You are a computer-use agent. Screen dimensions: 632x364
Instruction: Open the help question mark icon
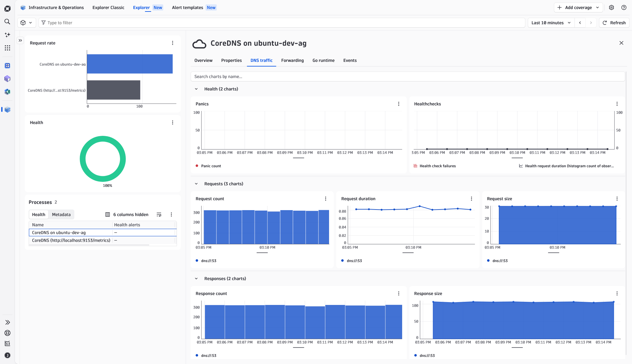pyautogui.click(x=624, y=7)
